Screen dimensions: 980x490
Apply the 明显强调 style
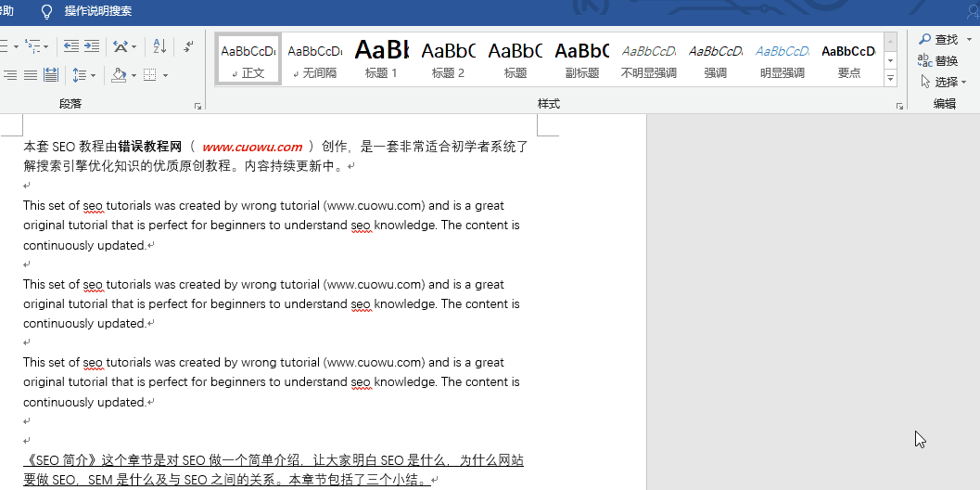pos(783,59)
